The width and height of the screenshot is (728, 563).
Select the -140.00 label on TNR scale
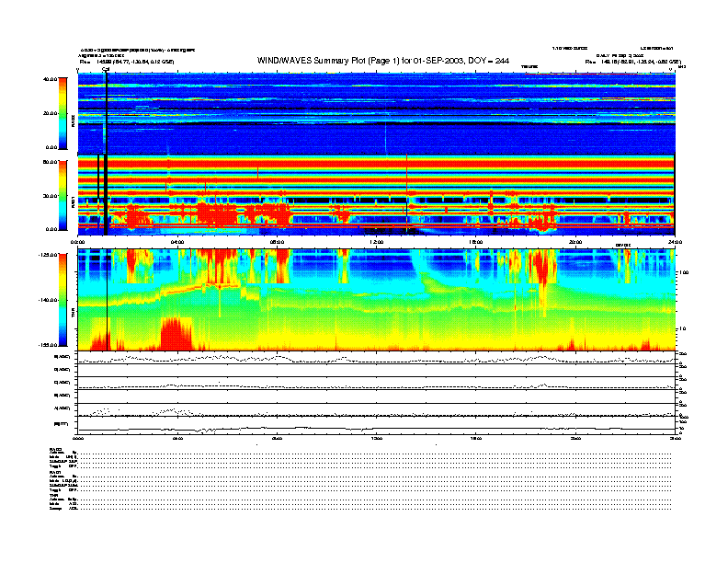click(48, 300)
